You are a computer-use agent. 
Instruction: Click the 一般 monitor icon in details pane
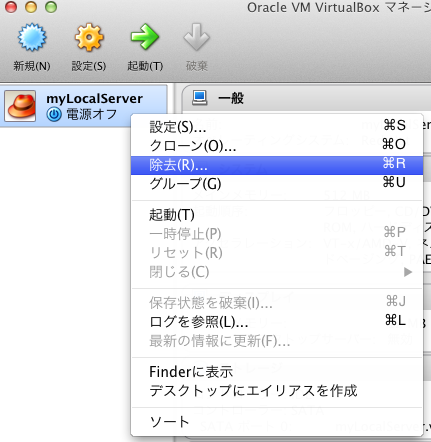200,98
